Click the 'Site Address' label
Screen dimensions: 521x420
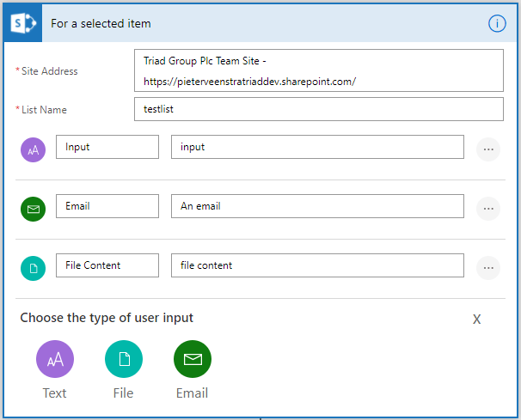(x=50, y=71)
